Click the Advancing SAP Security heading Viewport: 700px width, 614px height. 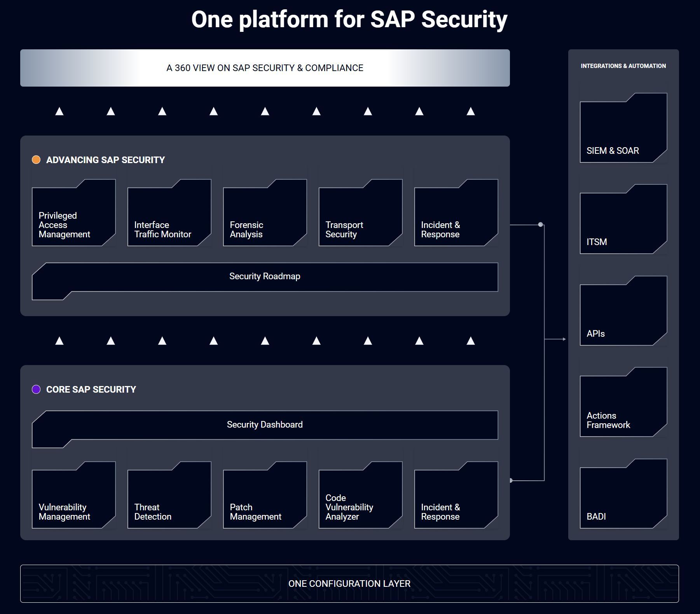105,160
